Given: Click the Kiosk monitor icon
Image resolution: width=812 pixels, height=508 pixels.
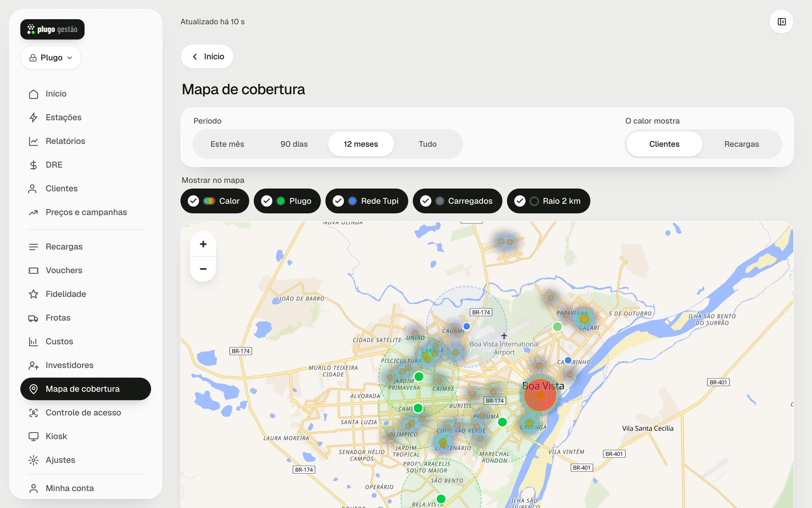Looking at the screenshot, I should (x=33, y=436).
